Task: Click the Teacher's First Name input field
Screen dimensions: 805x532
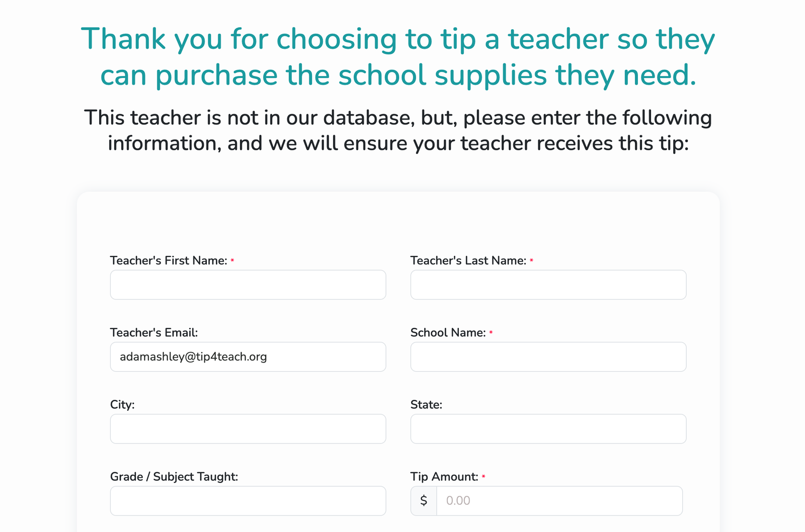Action: click(248, 285)
